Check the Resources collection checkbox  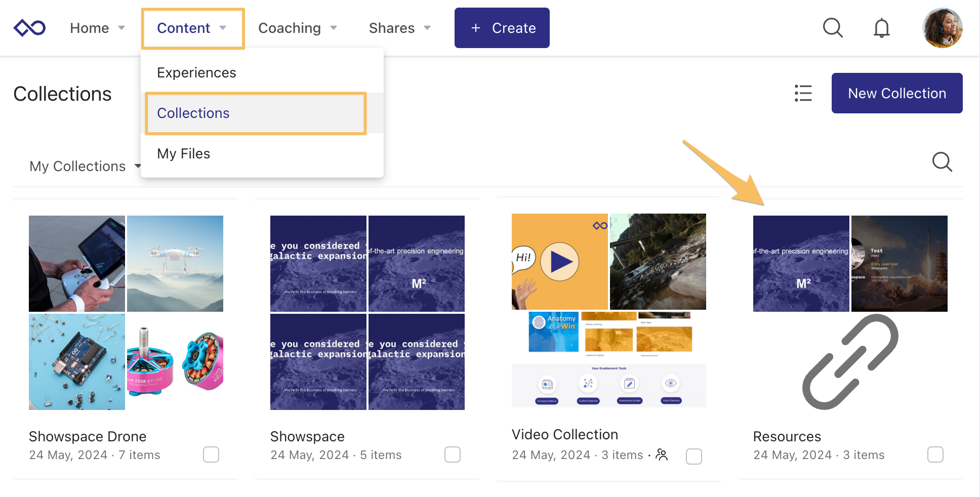pos(935,454)
